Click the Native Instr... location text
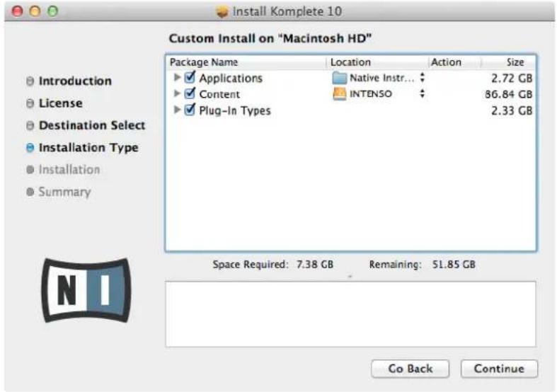This screenshot has width=557, height=392. (382, 78)
